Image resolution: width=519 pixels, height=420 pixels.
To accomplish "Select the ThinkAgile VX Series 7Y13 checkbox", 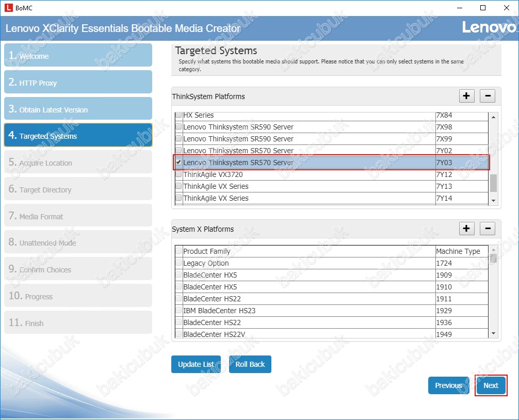I will 179,186.
